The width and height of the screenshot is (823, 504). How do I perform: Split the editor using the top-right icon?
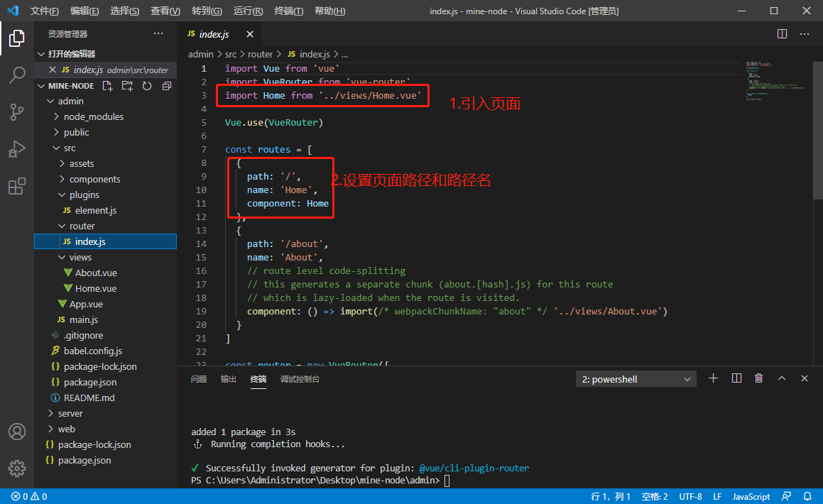782,33
